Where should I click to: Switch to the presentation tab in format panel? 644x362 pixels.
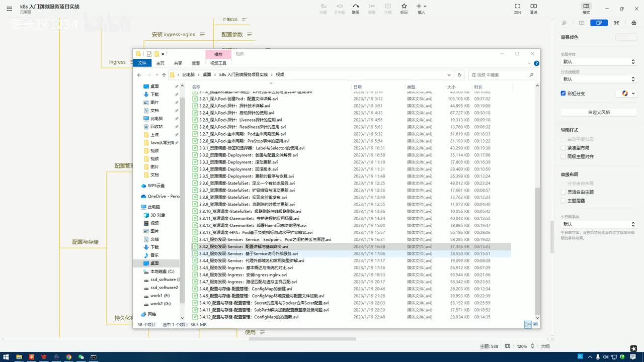582,23
